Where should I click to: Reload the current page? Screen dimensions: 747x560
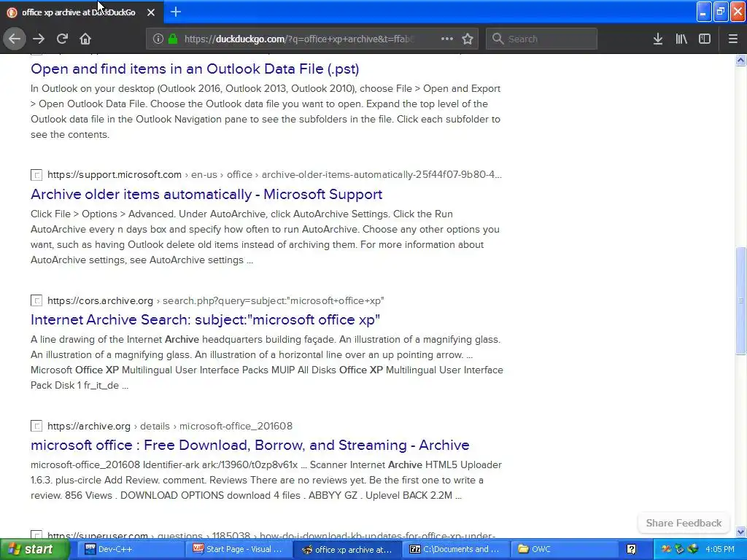point(62,39)
